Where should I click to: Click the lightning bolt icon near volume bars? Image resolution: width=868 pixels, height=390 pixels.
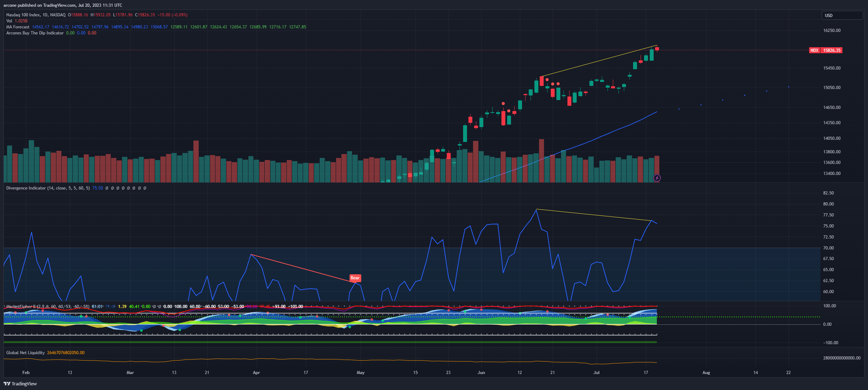(657, 178)
